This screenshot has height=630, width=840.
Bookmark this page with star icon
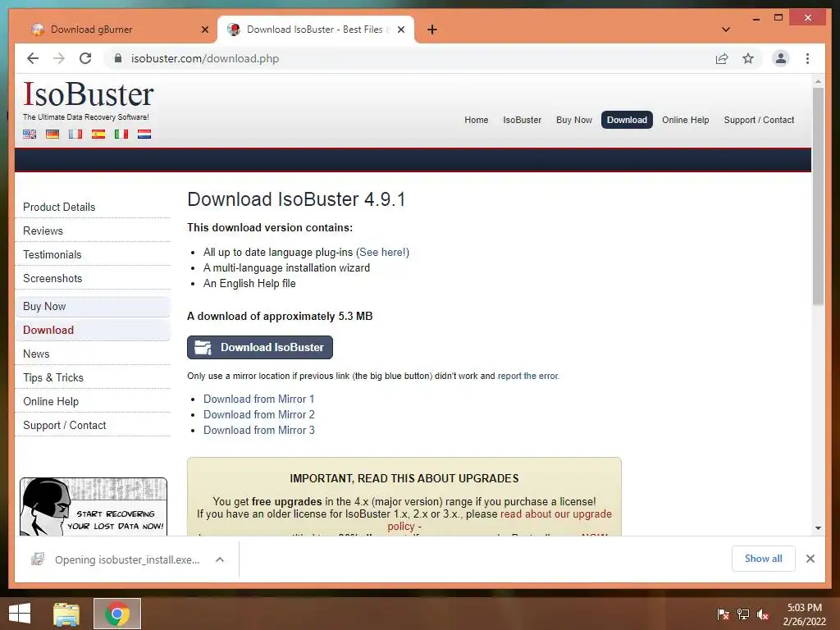[748, 58]
